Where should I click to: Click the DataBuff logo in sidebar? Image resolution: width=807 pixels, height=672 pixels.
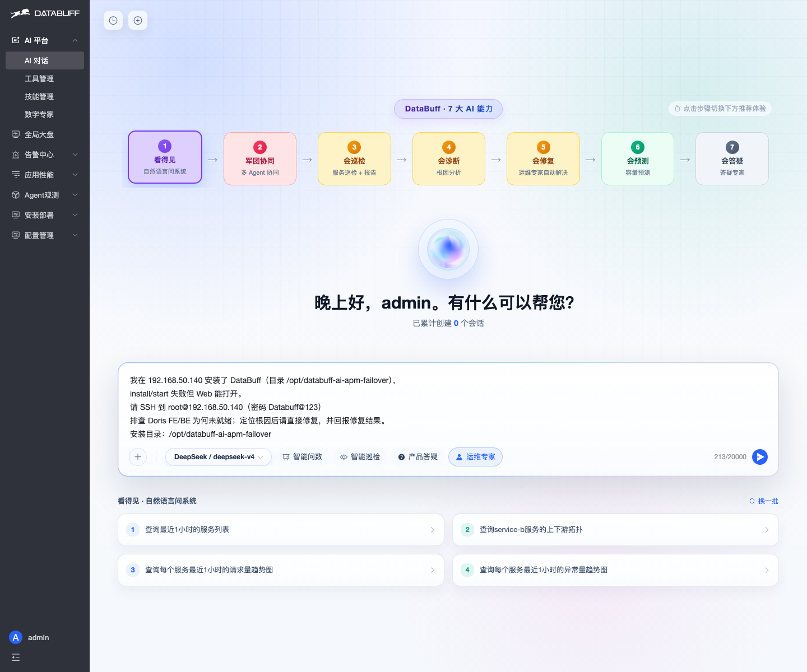45,13
